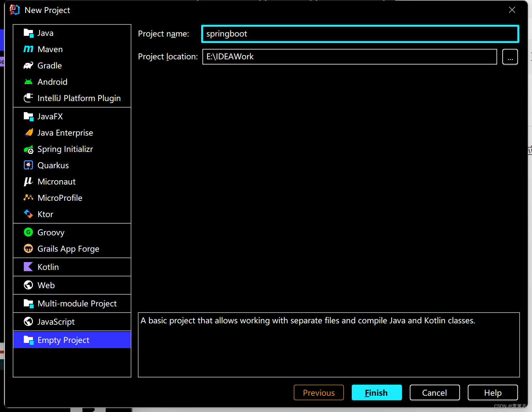The height and width of the screenshot is (412, 532).
Task: Select the Quarkus icon
Action: coord(28,165)
